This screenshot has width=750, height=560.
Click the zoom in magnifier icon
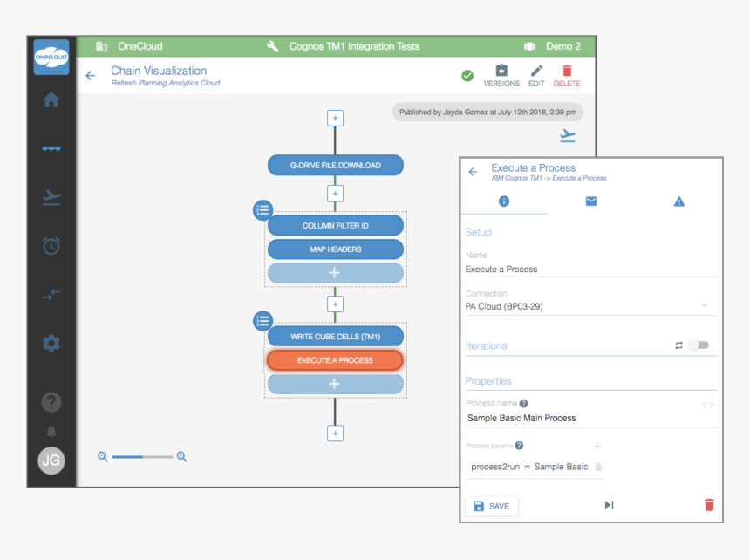click(182, 456)
